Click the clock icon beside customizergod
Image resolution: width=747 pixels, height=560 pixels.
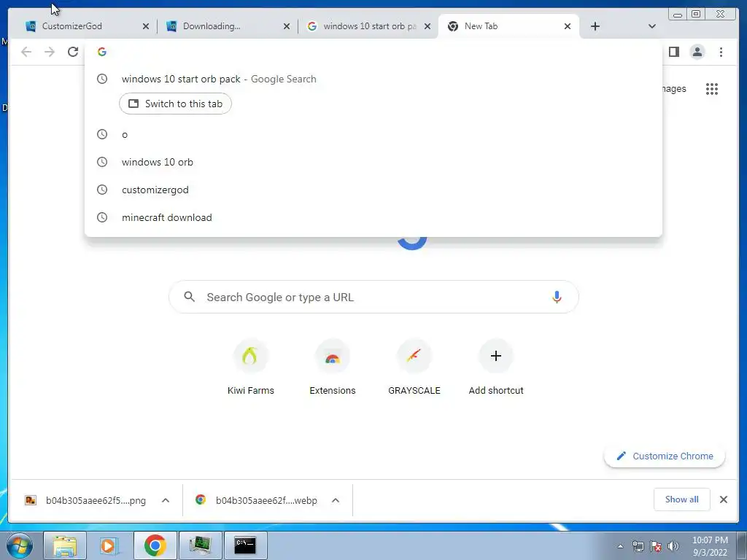[102, 190]
